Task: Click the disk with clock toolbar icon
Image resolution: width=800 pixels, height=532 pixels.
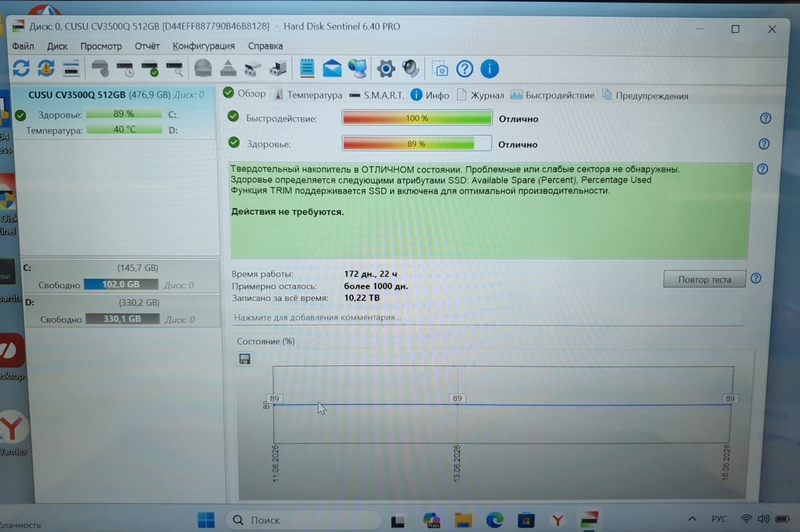Action: [x=125, y=69]
